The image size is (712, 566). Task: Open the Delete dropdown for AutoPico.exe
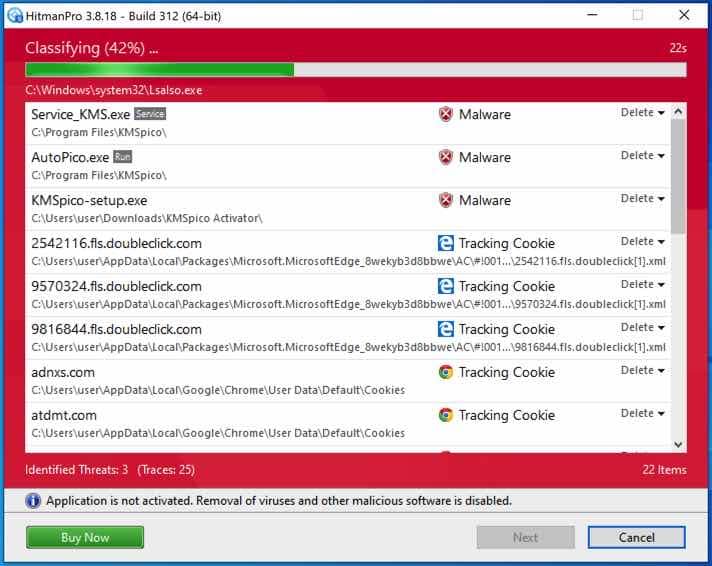click(643, 155)
